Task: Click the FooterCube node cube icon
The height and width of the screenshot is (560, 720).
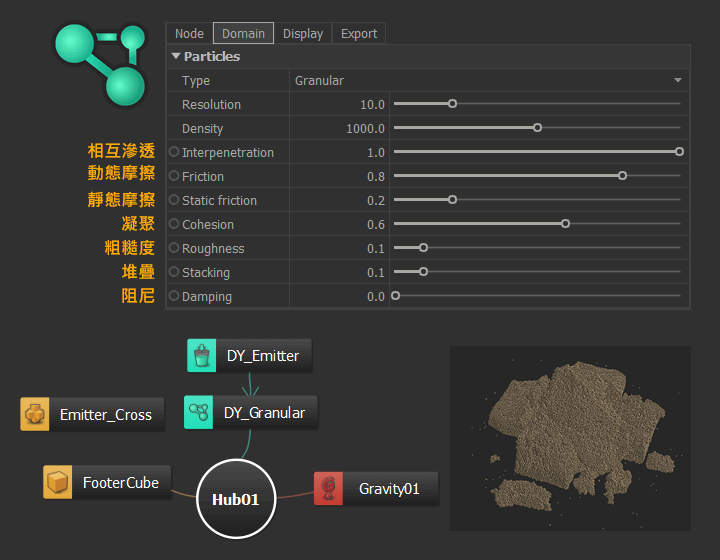Action: pyautogui.click(x=58, y=482)
